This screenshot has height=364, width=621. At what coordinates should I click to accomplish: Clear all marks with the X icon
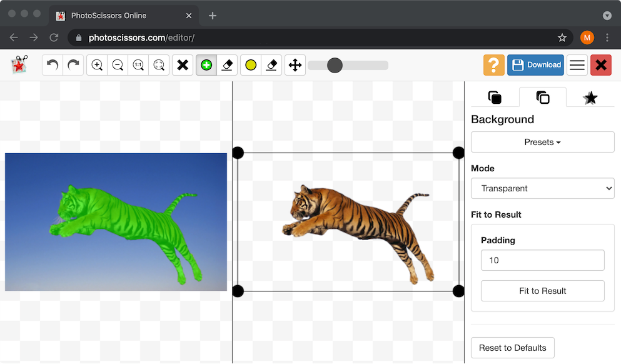183,65
